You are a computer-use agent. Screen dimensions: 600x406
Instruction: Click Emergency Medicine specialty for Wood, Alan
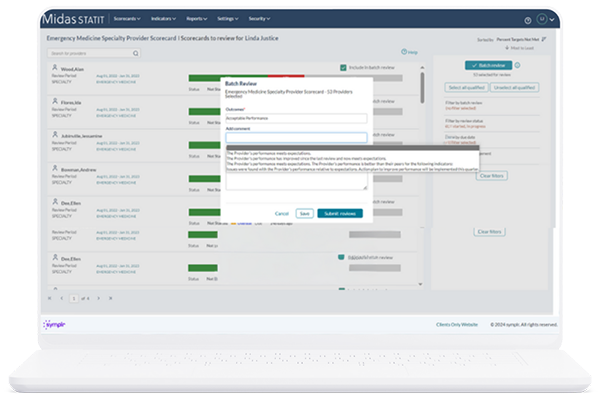coord(116,82)
